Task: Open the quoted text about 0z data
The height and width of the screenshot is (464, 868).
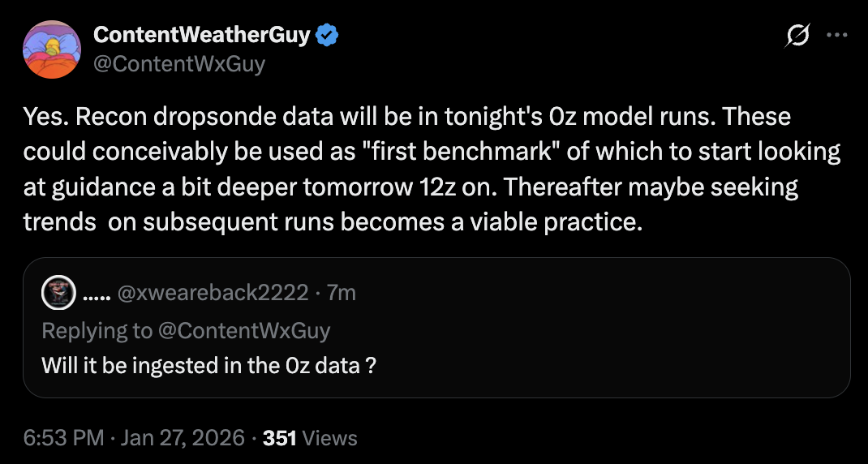Action: [x=208, y=366]
